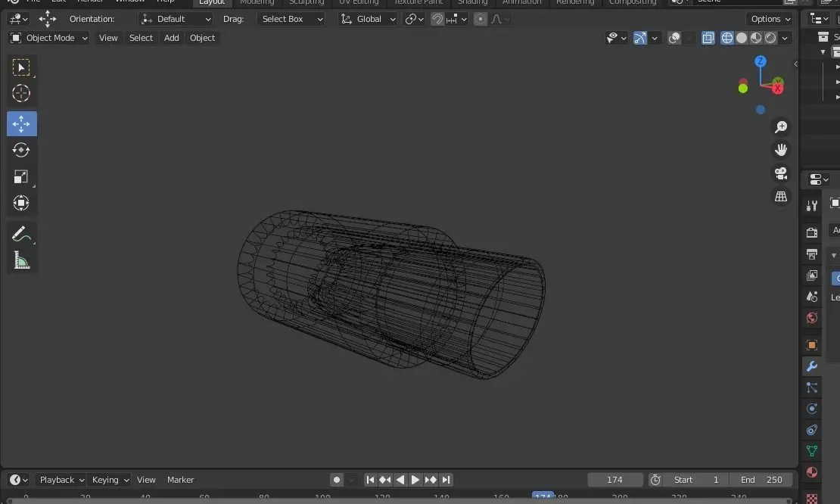This screenshot has width=840, height=504.
Task: Open the Object properties tab
Action: 812,345
